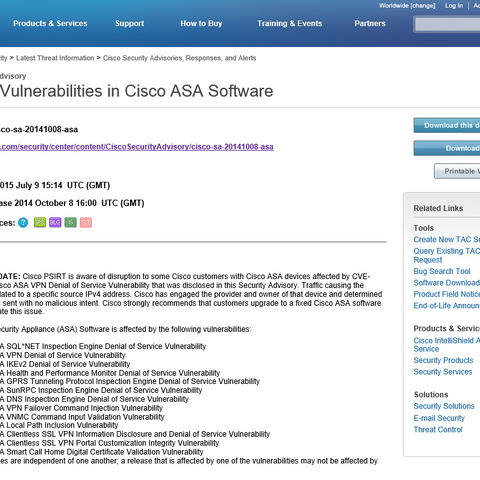Click the Worldwide [change] region link
Screen dimensions: 480x480
[407, 6]
